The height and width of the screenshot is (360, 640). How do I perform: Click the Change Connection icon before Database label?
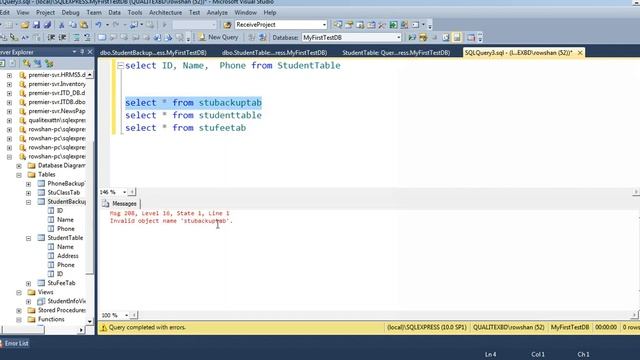262,38
